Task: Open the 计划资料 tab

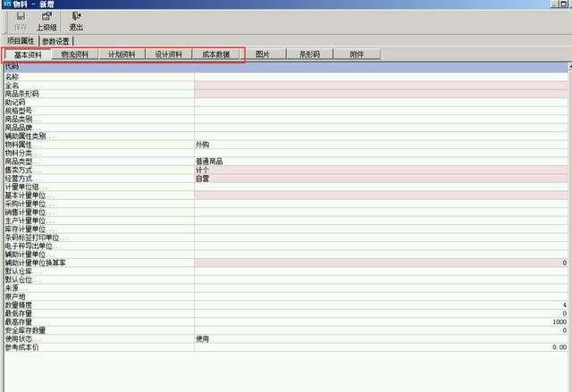Action: [122, 54]
